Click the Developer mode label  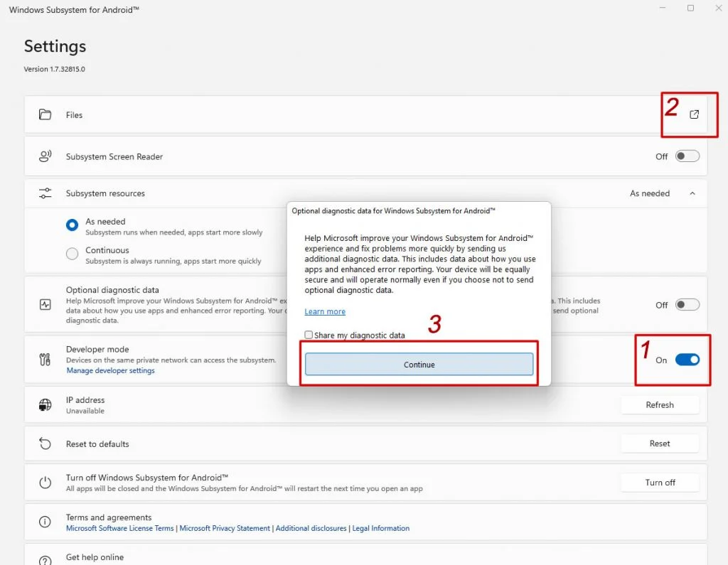pos(97,349)
